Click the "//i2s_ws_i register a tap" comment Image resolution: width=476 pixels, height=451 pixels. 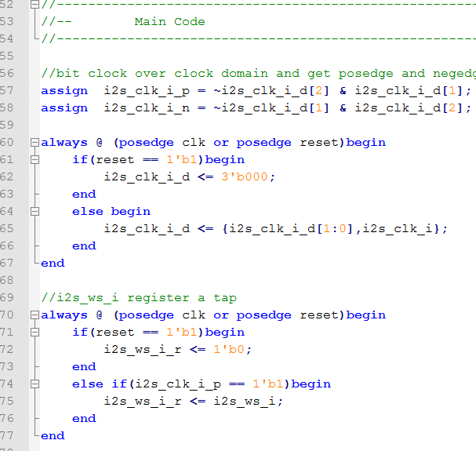pos(139,298)
